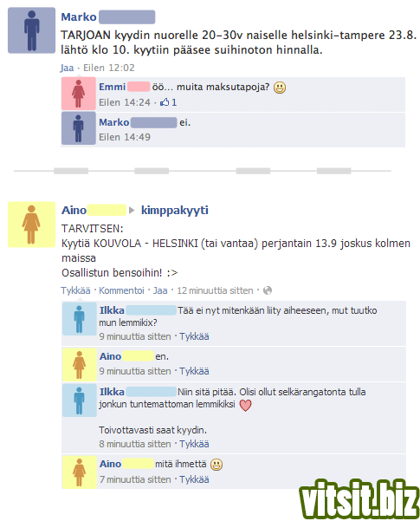Click Emmi's pink avatar icon
The height and width of the screenshot is (521, 420).
coord(79,94)
